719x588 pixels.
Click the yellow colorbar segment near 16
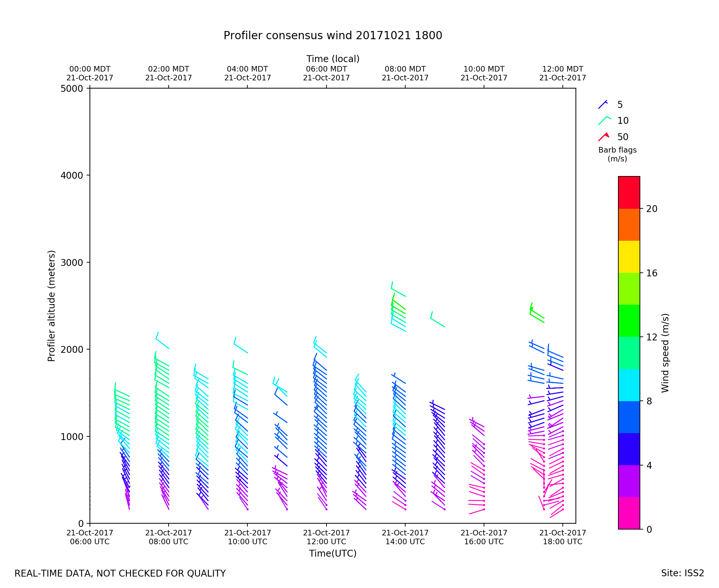(629, 257)
